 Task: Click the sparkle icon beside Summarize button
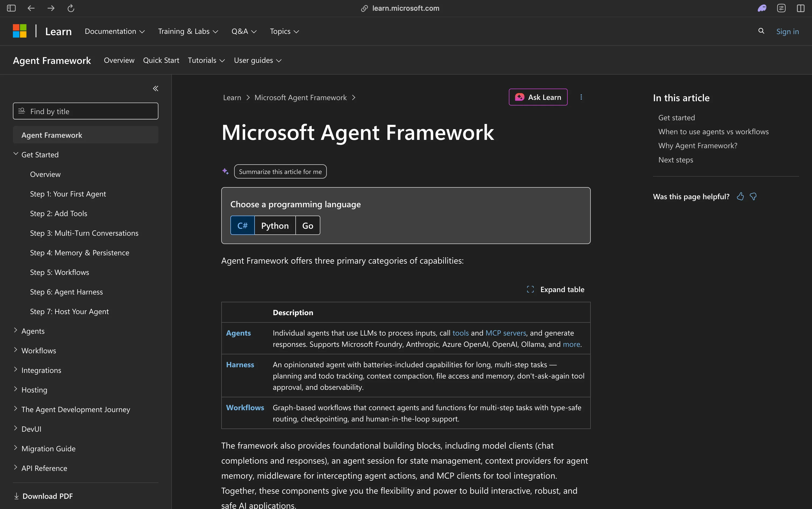pyautogui.click(x=225, y=171)
